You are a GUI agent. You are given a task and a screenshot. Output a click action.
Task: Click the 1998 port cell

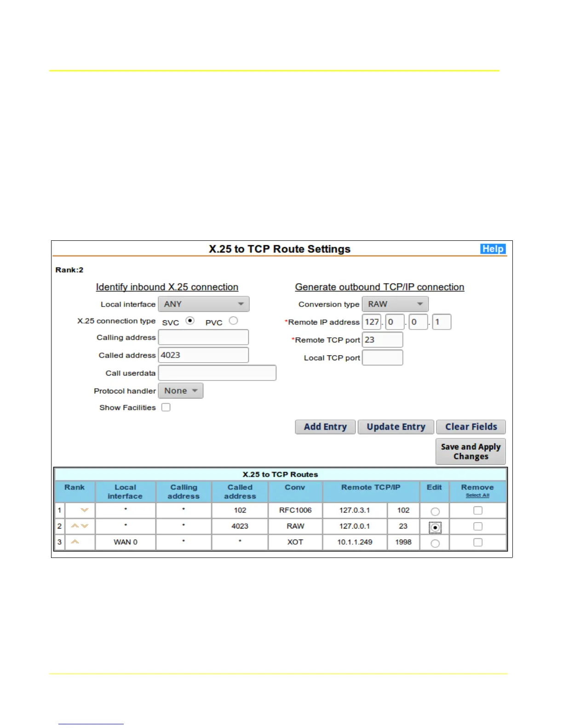point(403,542)
